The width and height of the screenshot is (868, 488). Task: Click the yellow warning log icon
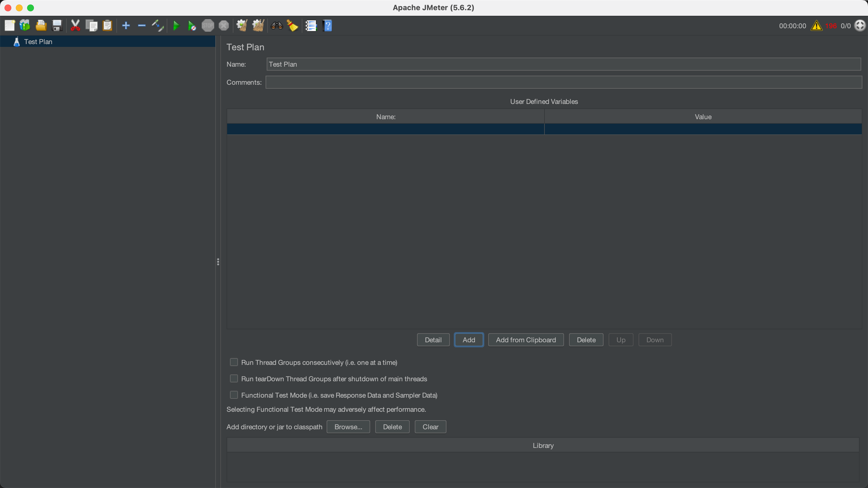click(x=816, y=26)
